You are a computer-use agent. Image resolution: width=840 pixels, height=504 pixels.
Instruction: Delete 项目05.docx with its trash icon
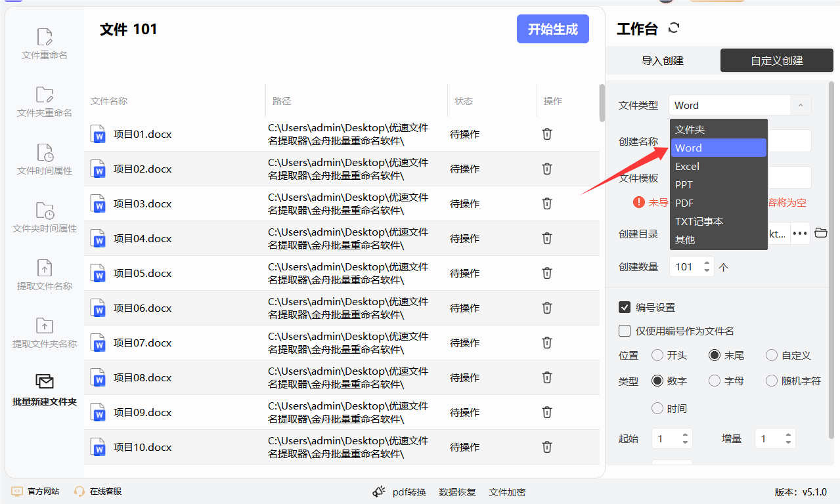click(546, 273)
